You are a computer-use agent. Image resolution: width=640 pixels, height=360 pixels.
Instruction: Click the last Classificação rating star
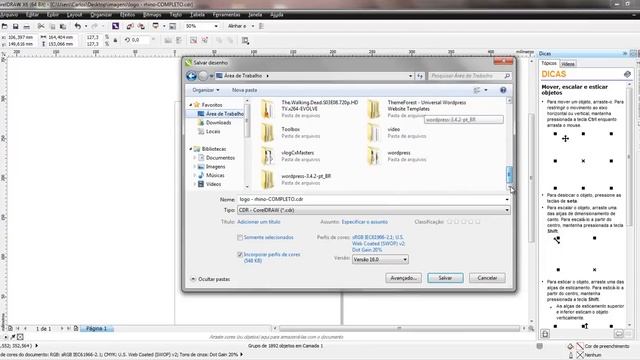coord(478,222)
